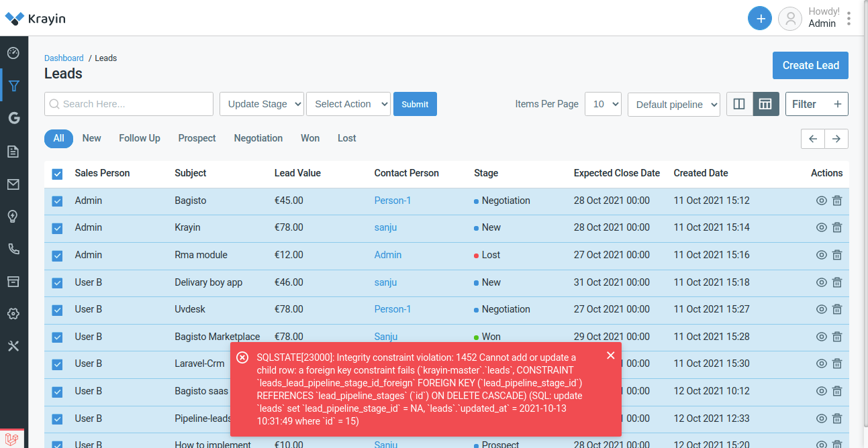Select the Won stage tab
The image size is (868, 448).
(x=310, y=138)
